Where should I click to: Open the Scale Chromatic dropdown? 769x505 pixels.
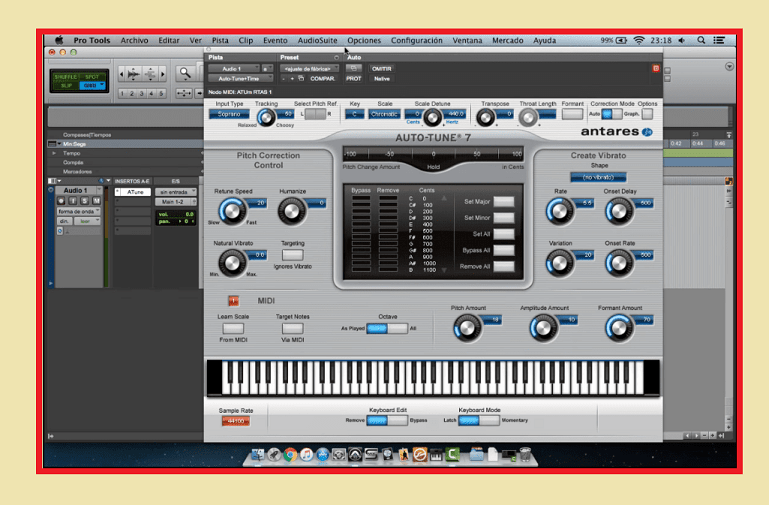pos(384,114)
